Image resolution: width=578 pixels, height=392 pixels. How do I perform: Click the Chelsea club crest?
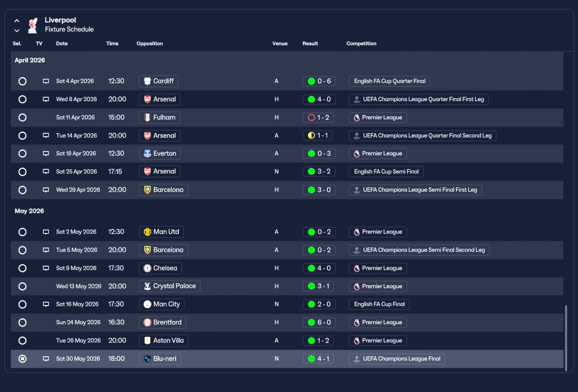pyautogui.click(x=147, y=268)
